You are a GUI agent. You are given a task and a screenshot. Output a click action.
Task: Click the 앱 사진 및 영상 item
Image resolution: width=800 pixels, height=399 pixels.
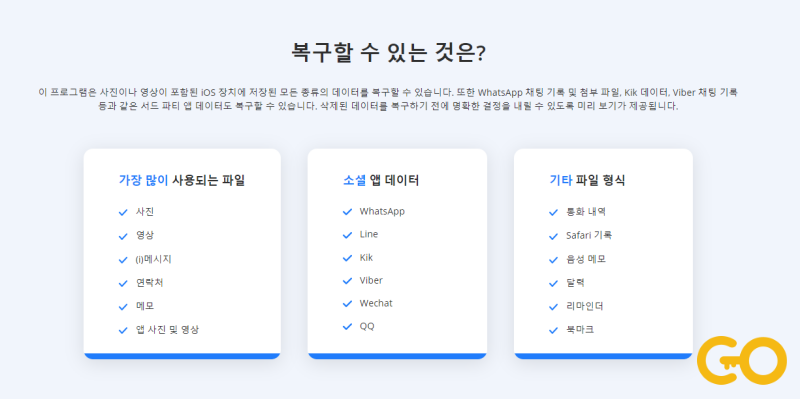click(x=167, y=329)
